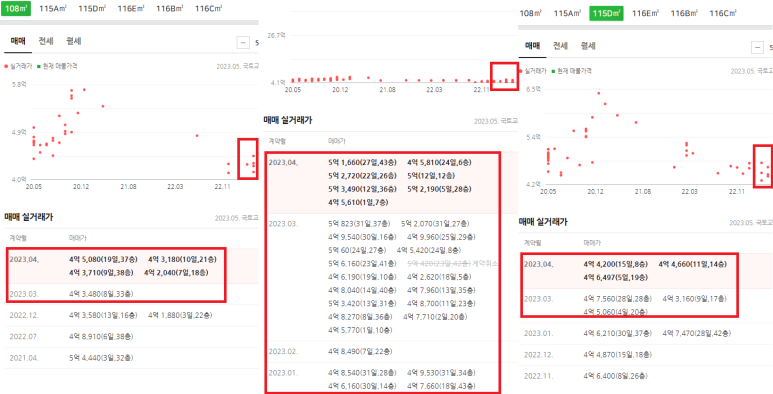The height and width of the screenshot is (394, 773).
Task: Switch to 116C㎡ in the 108㎡-selected panel
Action: click(209, 8)
